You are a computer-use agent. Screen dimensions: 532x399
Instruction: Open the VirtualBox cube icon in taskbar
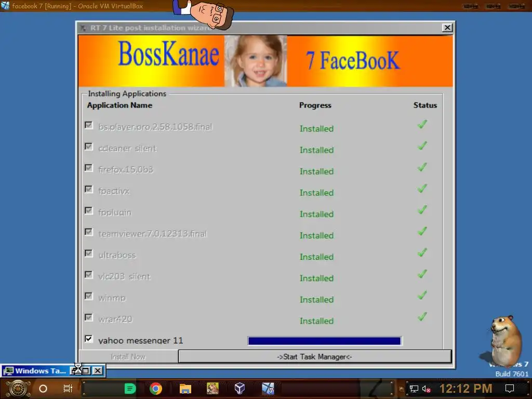[240, 389]
